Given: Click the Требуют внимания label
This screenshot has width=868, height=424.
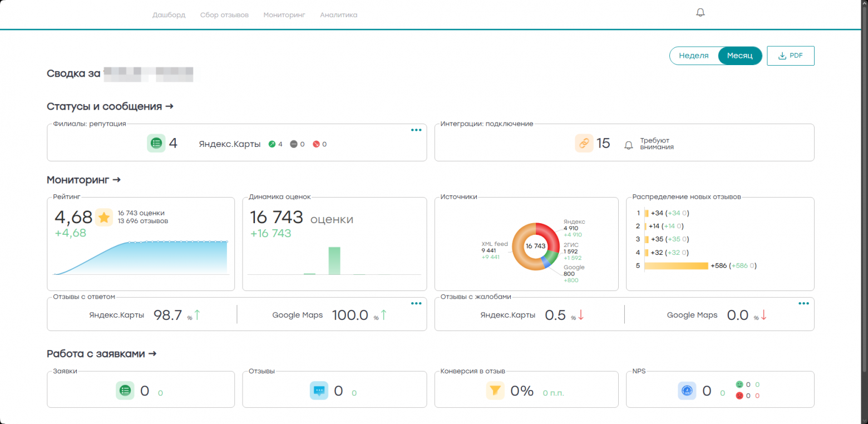Looking at the screenshot, I should [657, 144].
